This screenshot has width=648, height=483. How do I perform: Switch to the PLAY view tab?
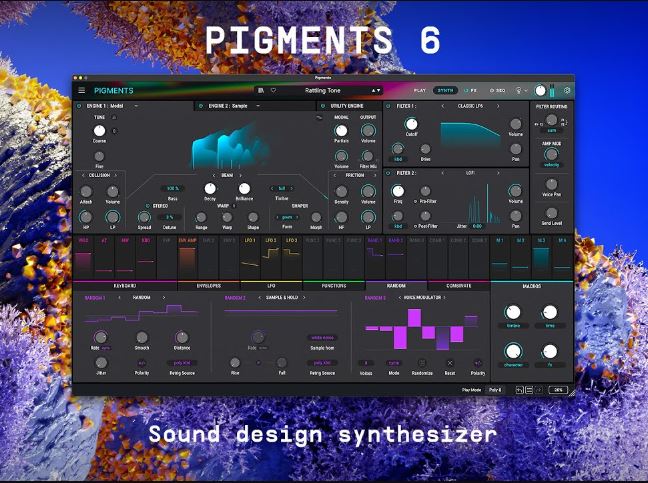click(419, 90)
